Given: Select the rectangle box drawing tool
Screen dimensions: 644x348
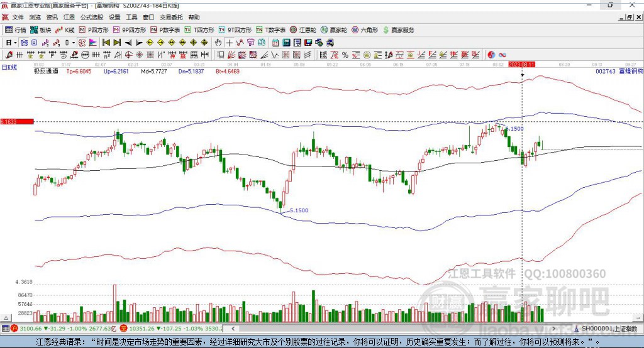Looking at the screenshot, I should coord(221,55).
